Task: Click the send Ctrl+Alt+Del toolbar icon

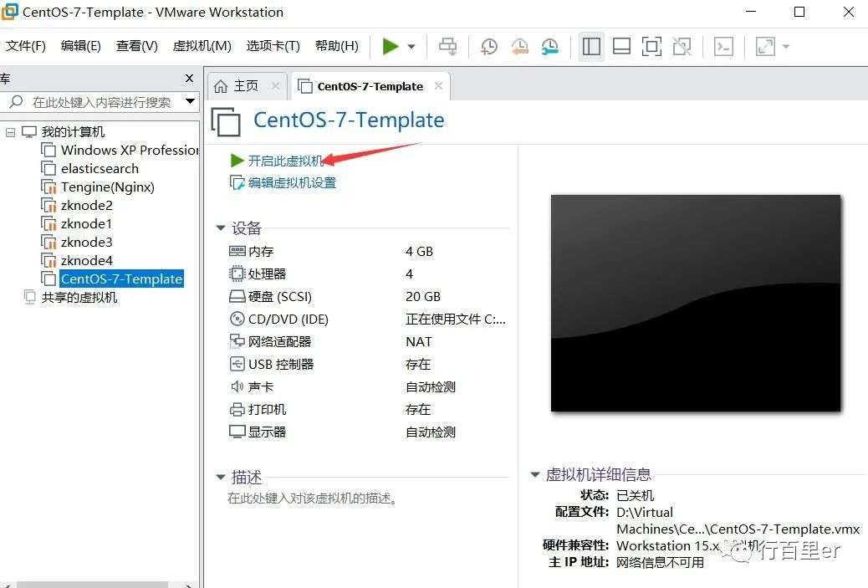Action: click(x=448, y=47)
